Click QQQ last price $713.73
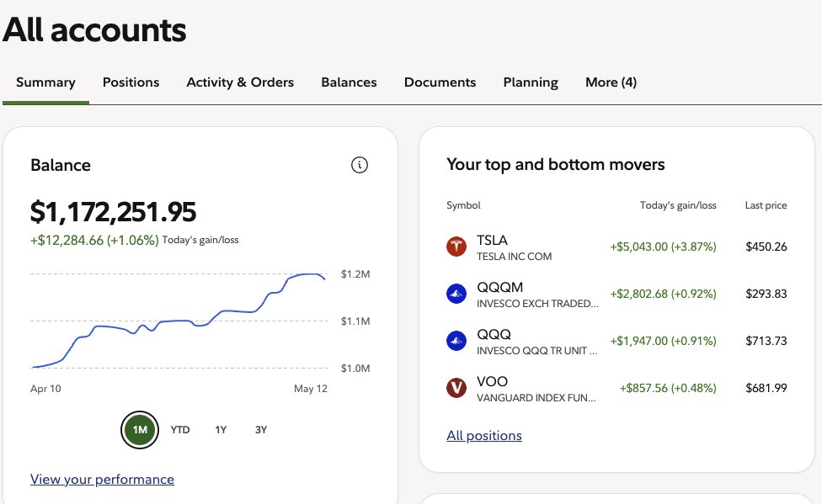Viewport: 822px width, 504px height. point(766,341)
